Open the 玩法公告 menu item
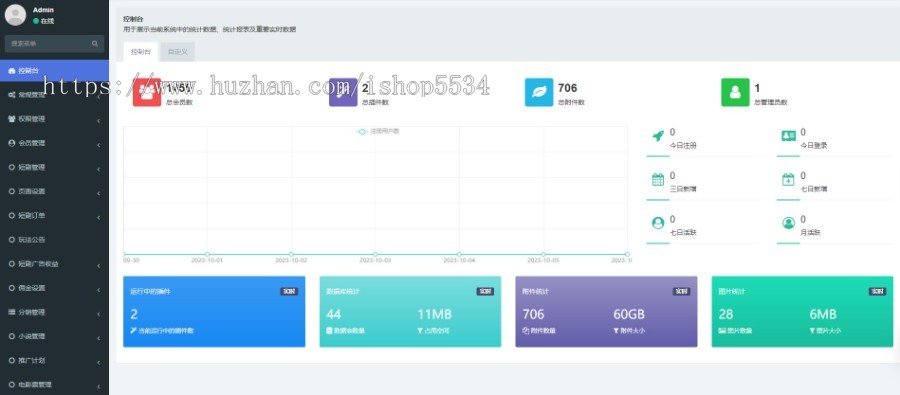 pos(54,239)
